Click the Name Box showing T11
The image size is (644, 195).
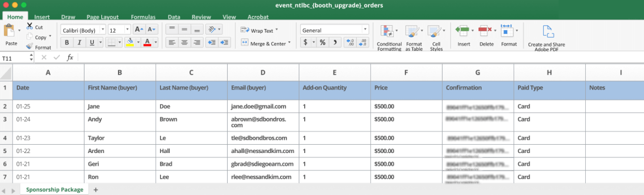tap(15, 58)
